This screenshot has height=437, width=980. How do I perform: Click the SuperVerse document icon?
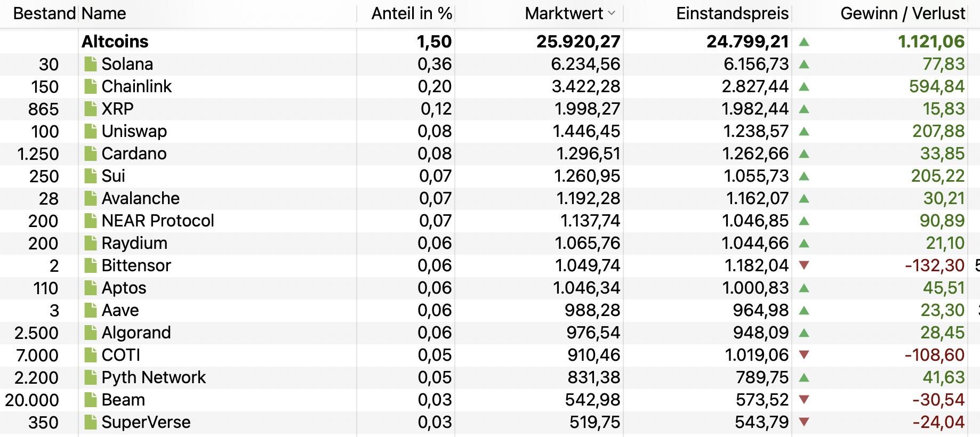click(x=91, y=422)
